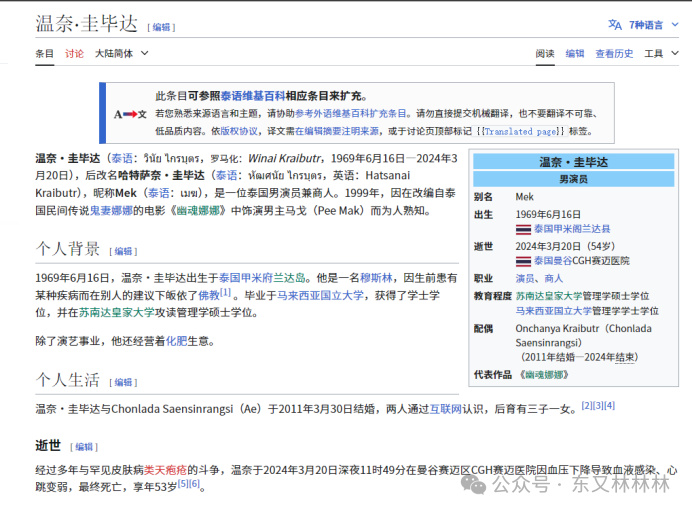Click the Thai flag next to 泰国曼谷CGH赛迈医院
Viewport: 692px width, 512px height.
523,261
